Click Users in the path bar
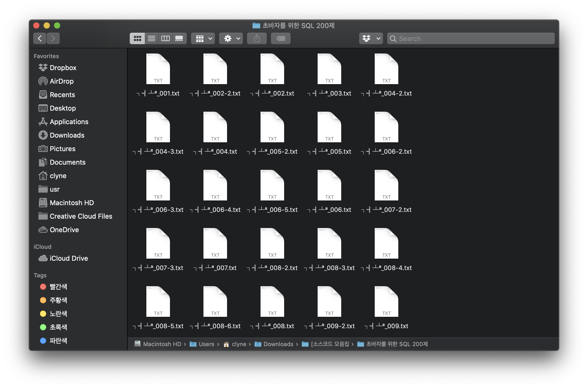The height and width of the screenshot is (389, 588). click(206, 344)
